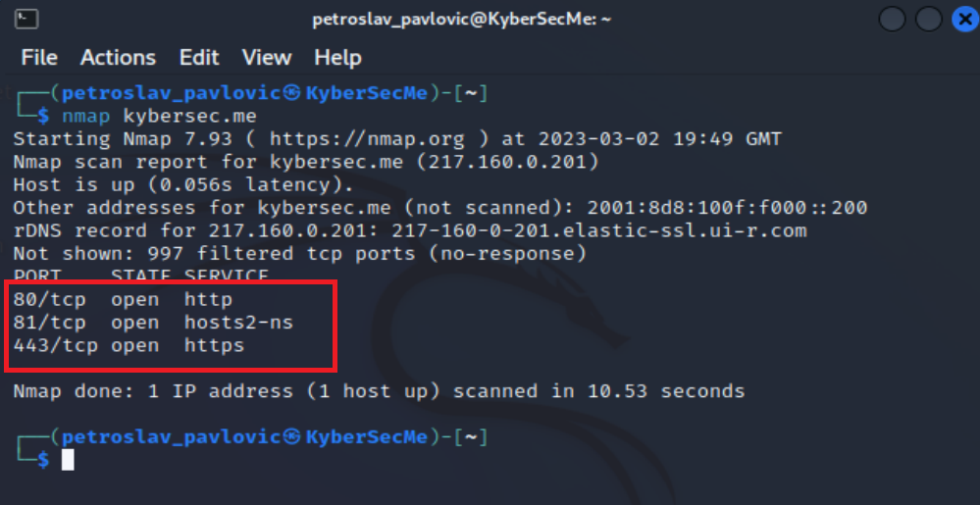Click the cursor block at the empty prompt
Screen dimensions: 980x505
68,459
